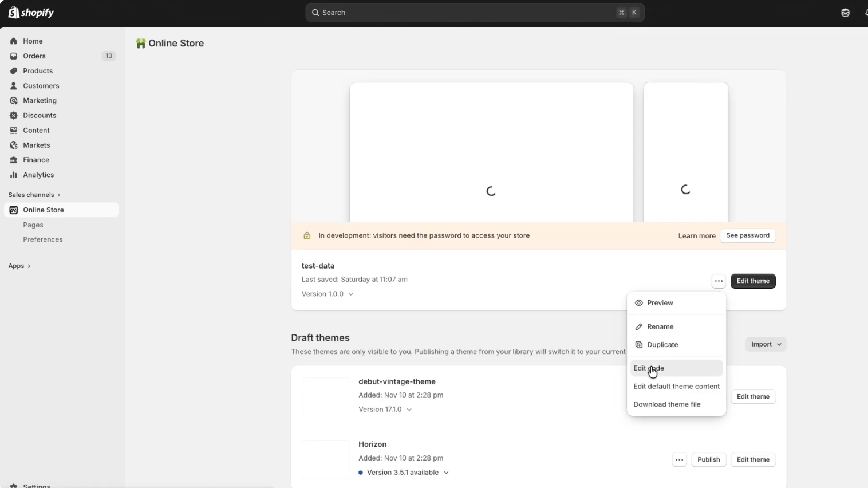Viewport: 868px width, 488px height.
Task: Expand the Apps section chevron
Action: coord(29,266)
